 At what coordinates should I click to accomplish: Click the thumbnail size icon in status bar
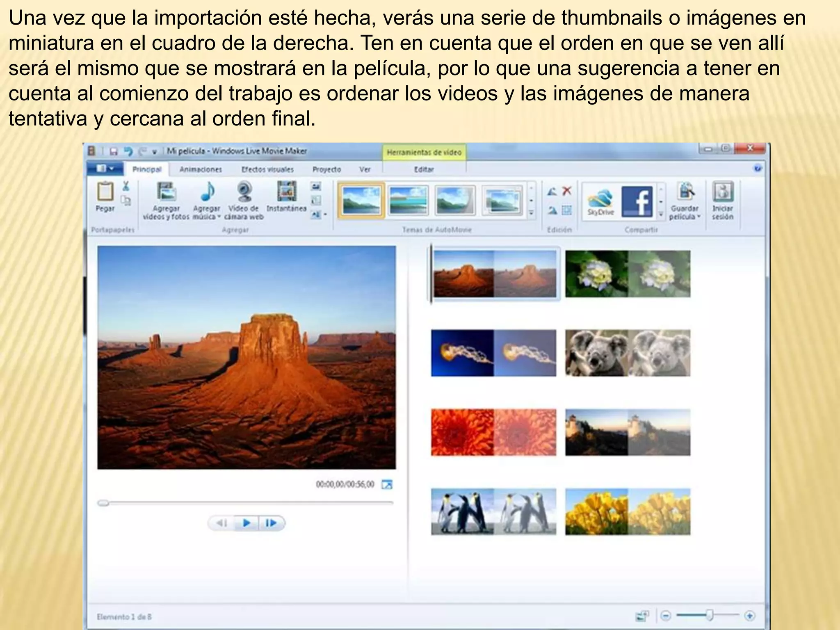pyautogui.click(x=642, y=616)
